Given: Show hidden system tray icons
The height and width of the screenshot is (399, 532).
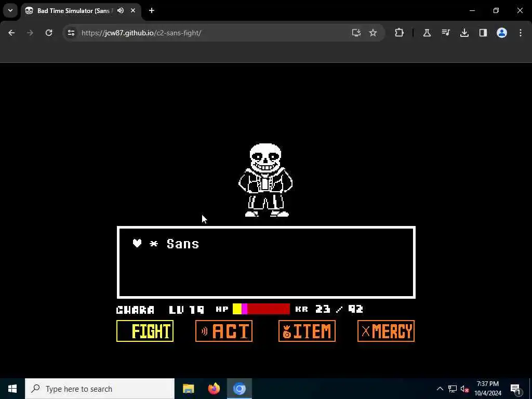Looking at the screenshot, I should click(440, 389).
